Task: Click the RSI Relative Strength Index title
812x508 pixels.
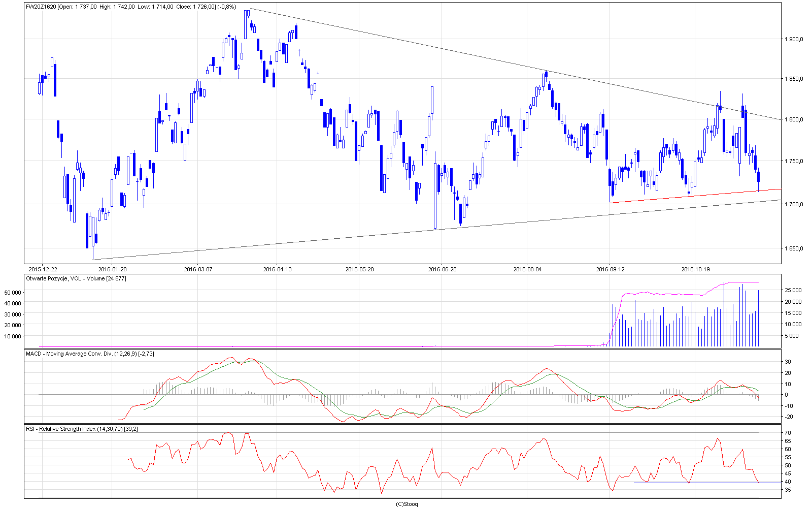Action: (82, 429)
